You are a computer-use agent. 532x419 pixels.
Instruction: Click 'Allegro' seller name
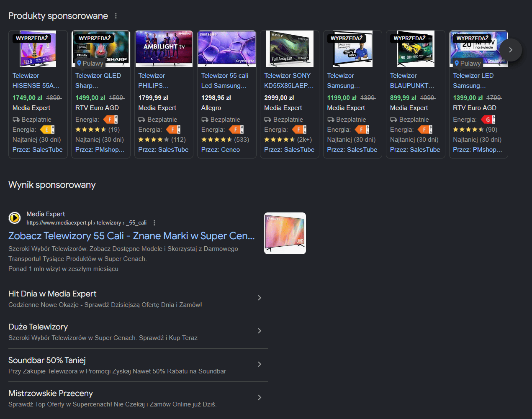(211, 108)
